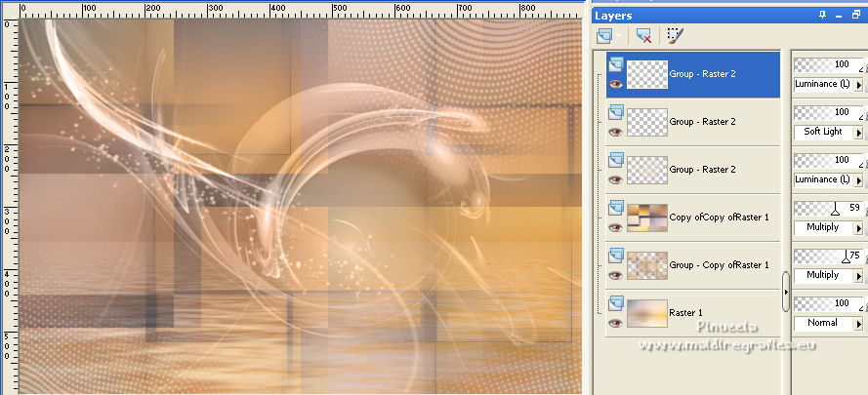868x395 pixels.
Task: Toggle visibility of Raster 1 layer
Action: [615, 323]
